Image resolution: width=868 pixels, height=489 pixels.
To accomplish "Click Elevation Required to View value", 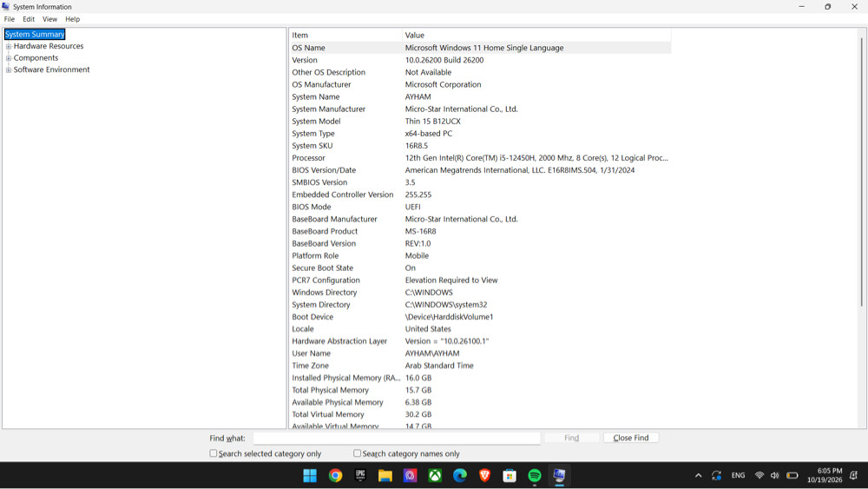I will pyautogui.click(x=451, y=280).
